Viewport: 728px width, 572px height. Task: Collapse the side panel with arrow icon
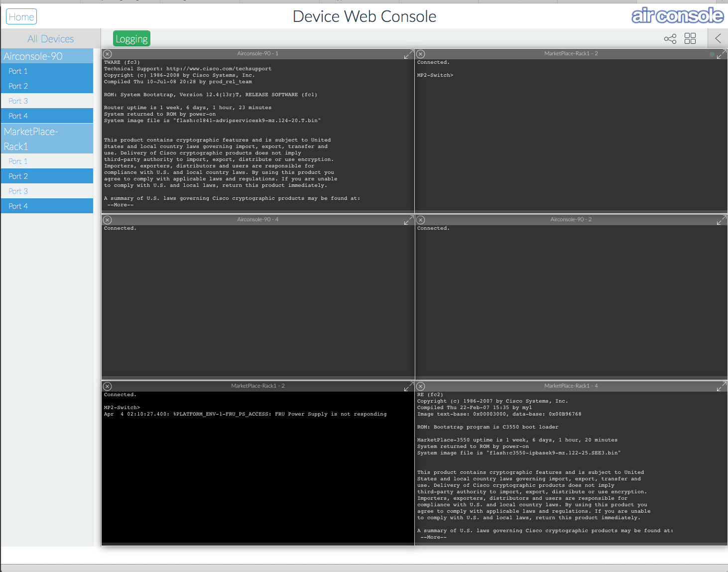pyautogui.click(x=718, y=38)
